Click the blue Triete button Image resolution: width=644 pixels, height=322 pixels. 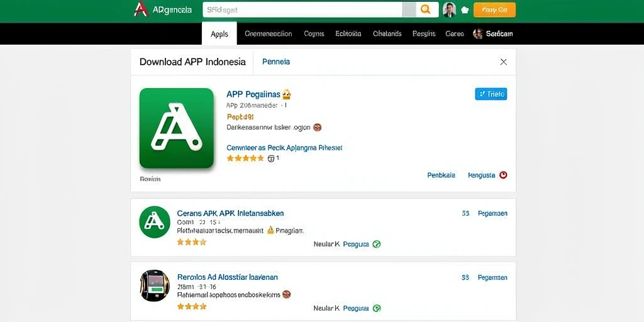(x=491, y=94)
